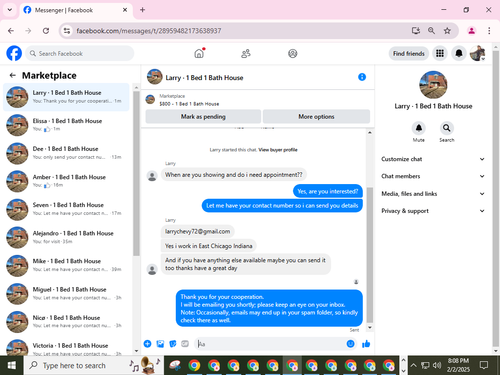Click larrychevy72@gmail.com message

pos(197,231)
